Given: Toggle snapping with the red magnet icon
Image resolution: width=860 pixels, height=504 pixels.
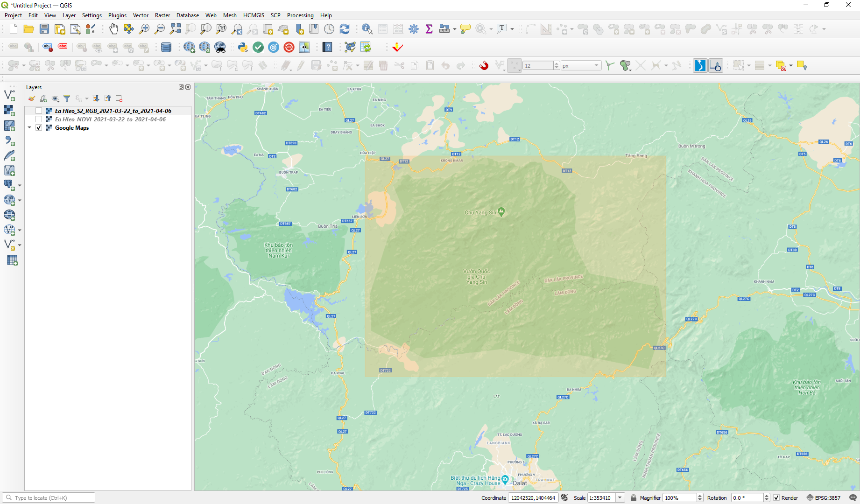Looking at the screenshot, I should pyautogui.click(x=484, y=66).
